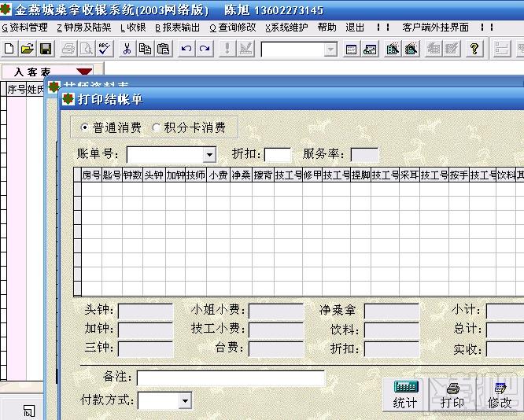Select the 普通消费 radio button
This screenshot has width=524, height=420.
[84, 127]
